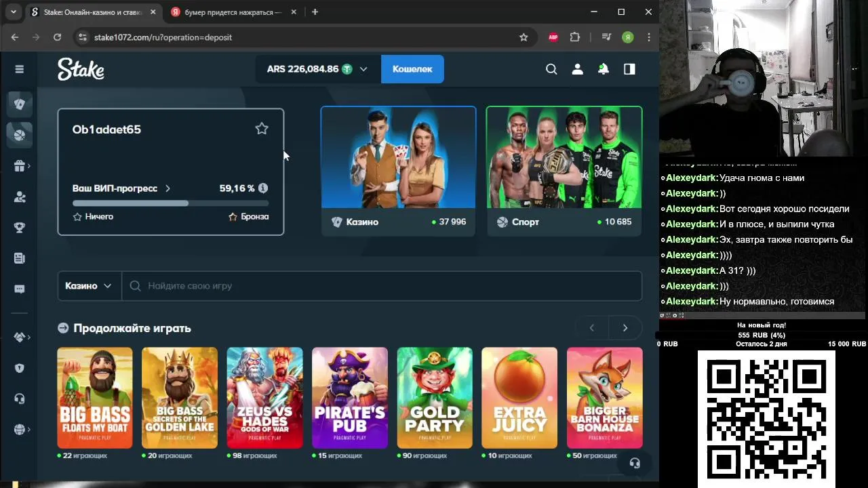Click the Кошелек wallet button
868x488 pixels.
(412, 69)
